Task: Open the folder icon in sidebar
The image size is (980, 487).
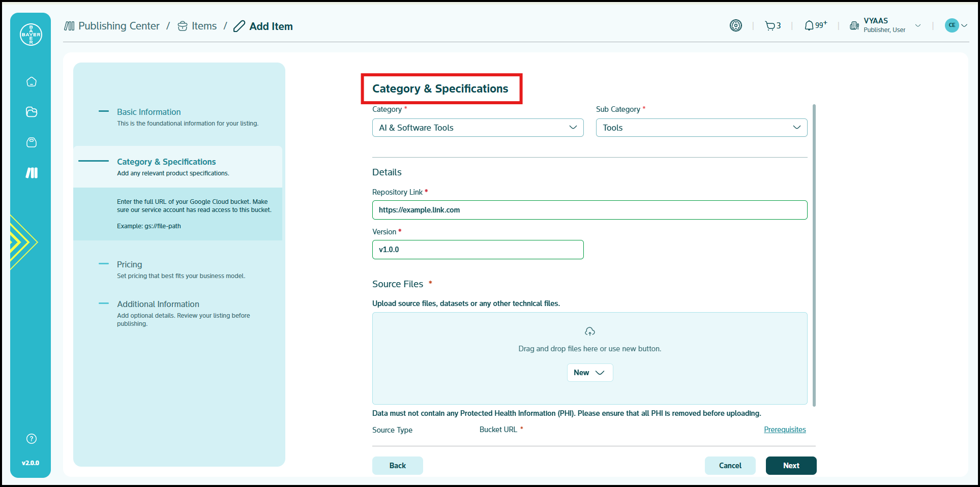Action: pos(32,112)
